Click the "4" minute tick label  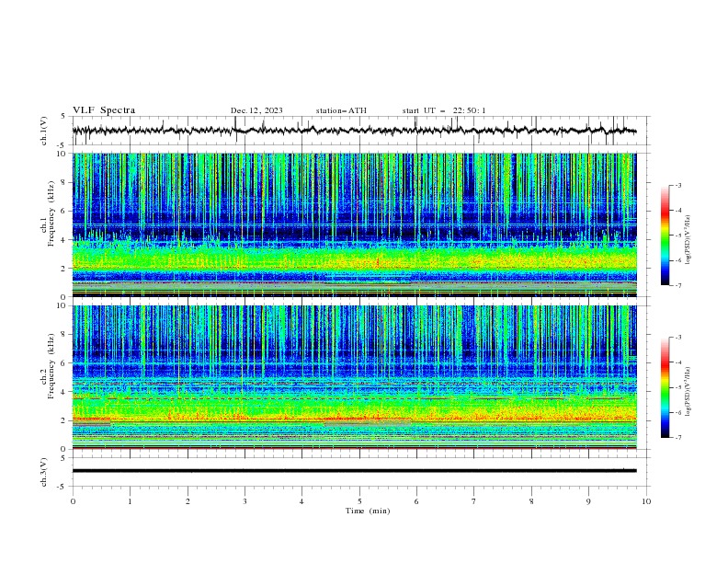pyautogui.click(x=301, y=501)
